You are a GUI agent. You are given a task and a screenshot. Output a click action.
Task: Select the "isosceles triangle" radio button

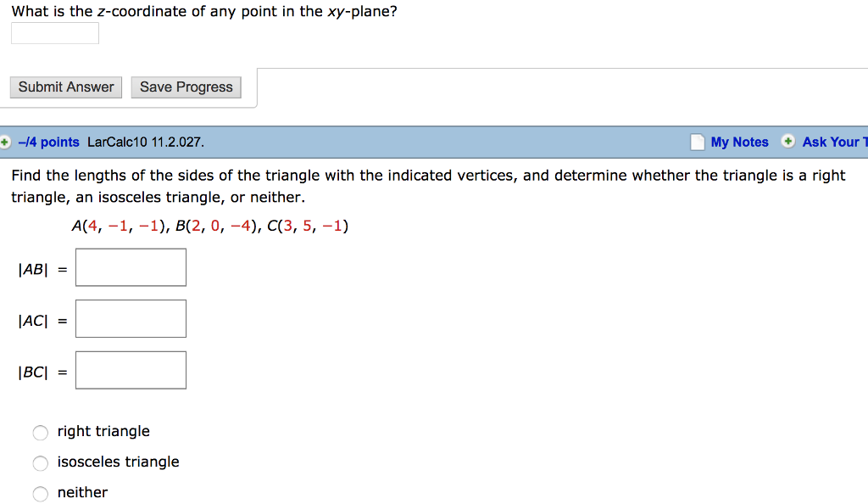click(x=40, y=463)
